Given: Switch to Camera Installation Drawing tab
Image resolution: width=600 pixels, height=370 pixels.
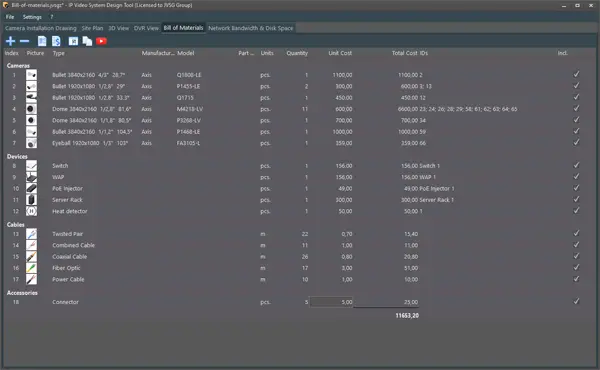Looking at the screenshot, I should [x=41, y=28].
